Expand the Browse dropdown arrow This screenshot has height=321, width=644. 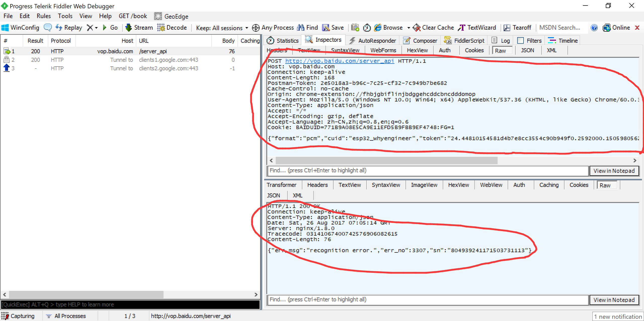[409, 28]
